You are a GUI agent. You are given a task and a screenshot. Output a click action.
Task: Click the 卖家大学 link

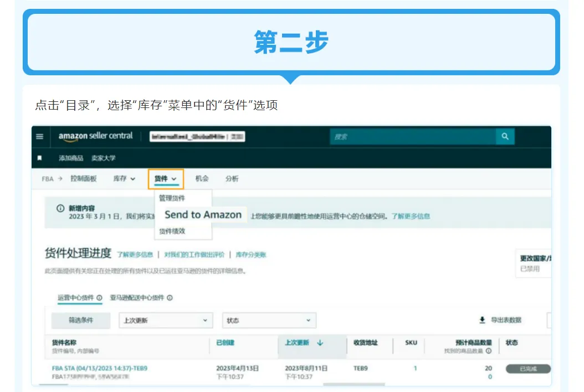point(104,158)
